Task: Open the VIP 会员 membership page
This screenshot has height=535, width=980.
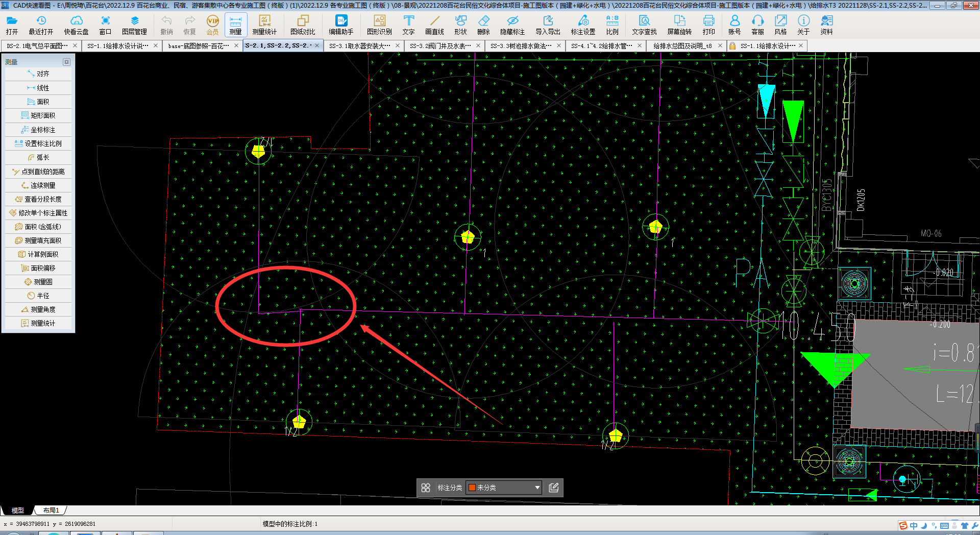Action: pos(212,25)
